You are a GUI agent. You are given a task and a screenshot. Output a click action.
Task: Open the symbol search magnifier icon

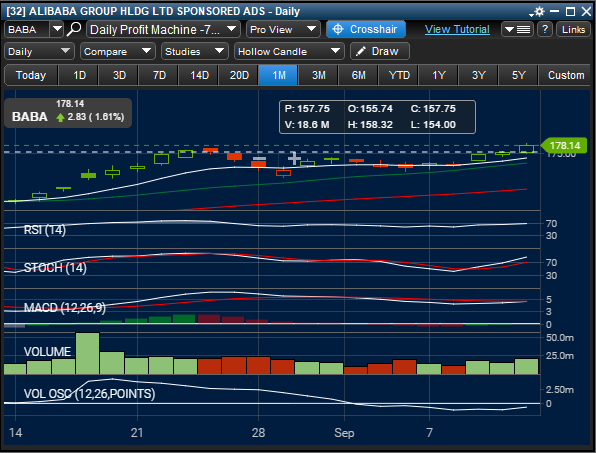tap(74, 29)
